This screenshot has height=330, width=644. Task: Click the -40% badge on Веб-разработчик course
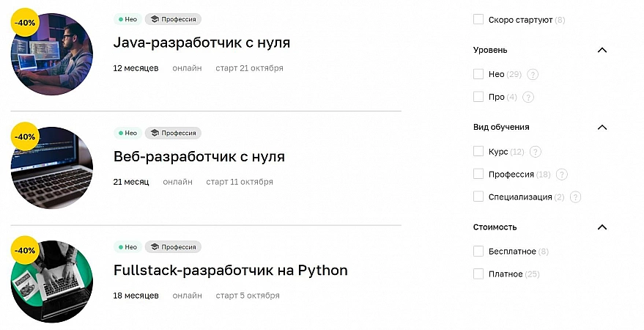(x=26, y=136)
